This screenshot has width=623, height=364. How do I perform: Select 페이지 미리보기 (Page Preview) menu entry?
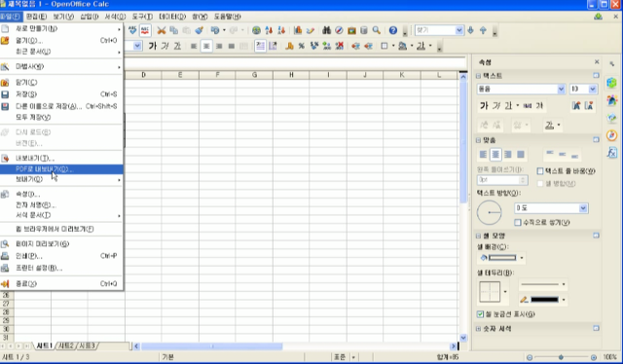pos(61,244)
